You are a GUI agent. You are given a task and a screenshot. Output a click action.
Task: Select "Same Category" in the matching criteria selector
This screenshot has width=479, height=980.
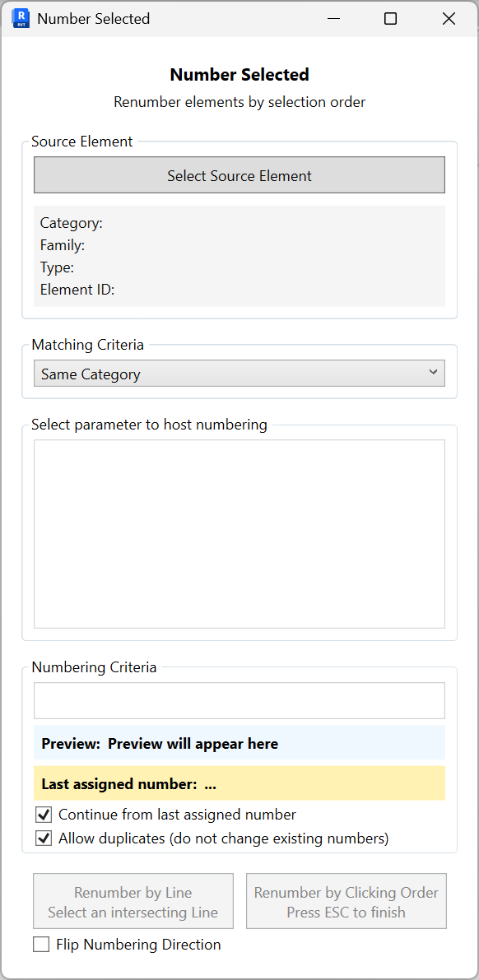click(239, 372)
